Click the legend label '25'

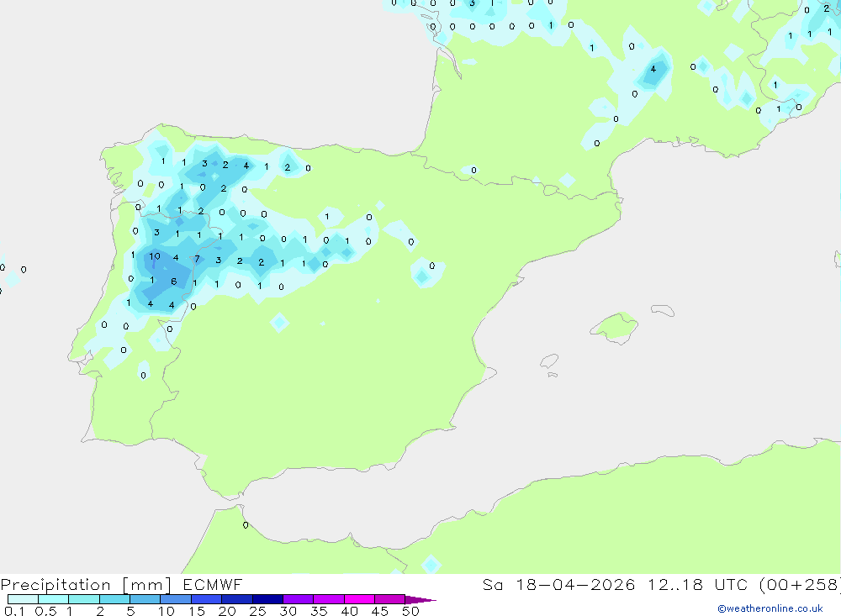257,611
